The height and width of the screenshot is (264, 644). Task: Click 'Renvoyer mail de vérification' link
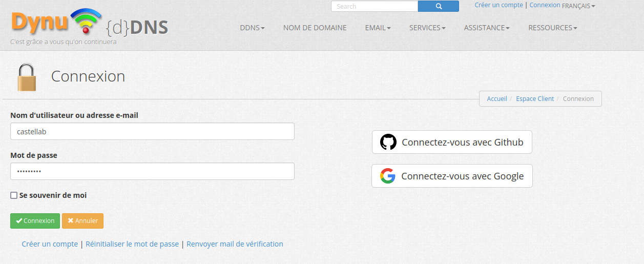coord(235,244)
